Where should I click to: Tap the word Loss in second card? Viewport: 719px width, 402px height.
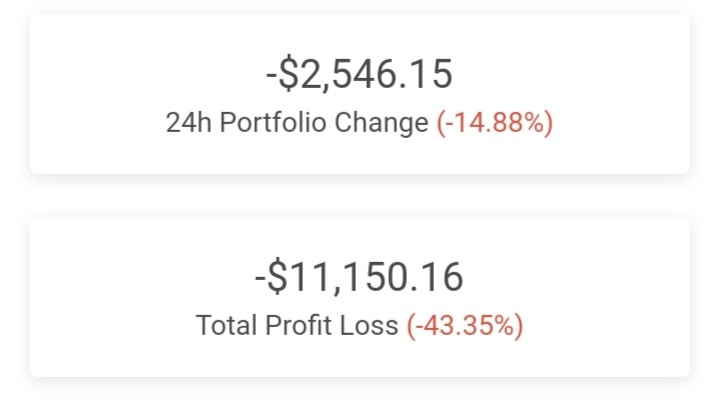coord(369,325)
